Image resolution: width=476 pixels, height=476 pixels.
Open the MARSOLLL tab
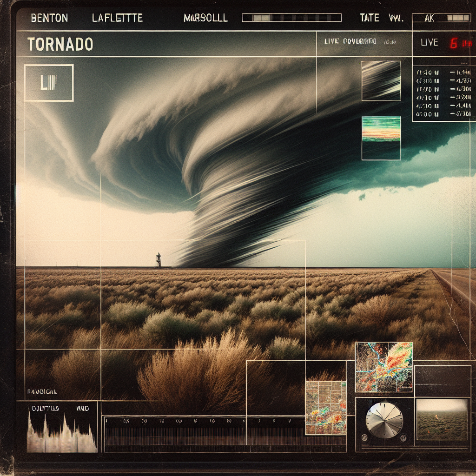(x=205, y=18)
